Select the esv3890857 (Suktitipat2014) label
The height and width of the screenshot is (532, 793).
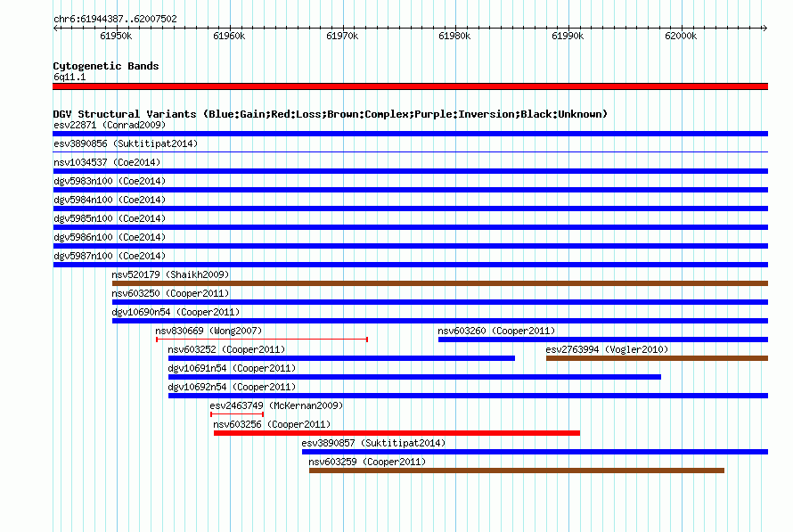373,443
